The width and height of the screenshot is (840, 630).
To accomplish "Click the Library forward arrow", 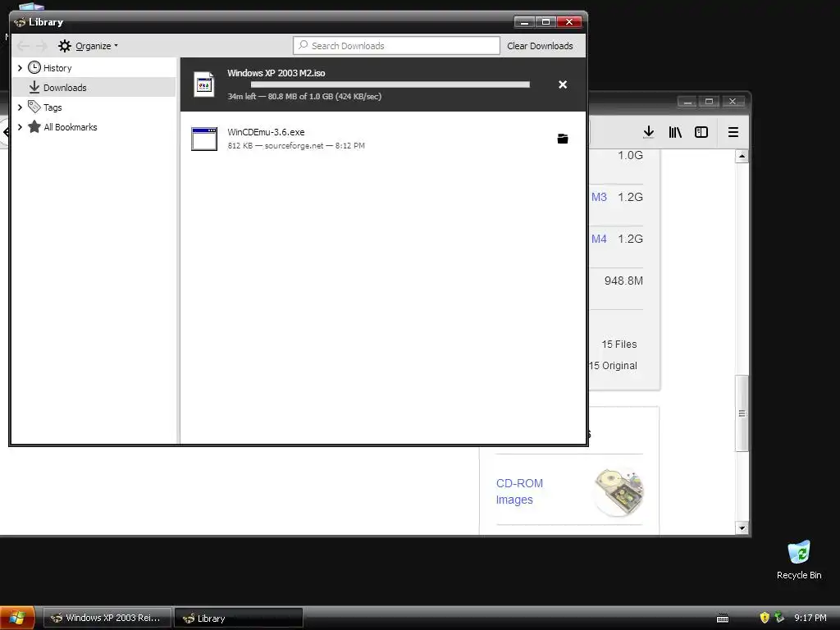I will pos(41,46).
